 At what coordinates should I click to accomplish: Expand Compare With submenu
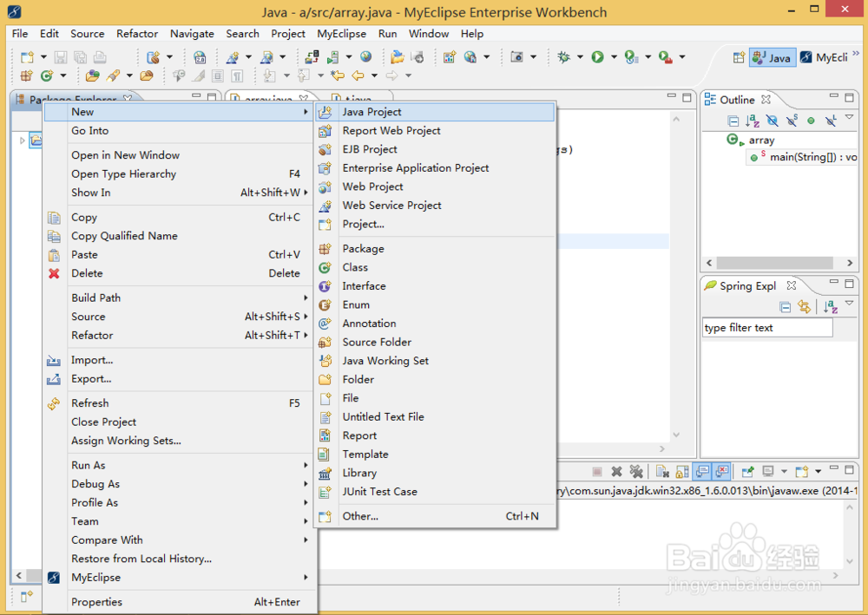point(306,540)
